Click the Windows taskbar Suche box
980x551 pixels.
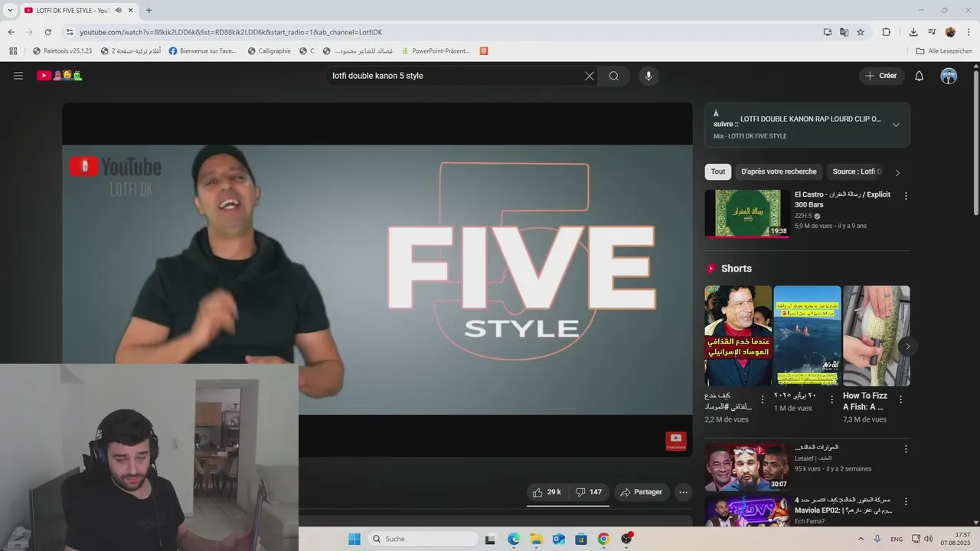pos(423,539)
